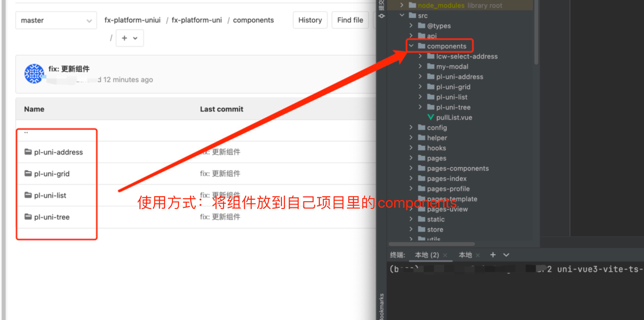Click the pl-uni-grid folder icon in repository
644x320 pixels.
(x=28, y=174)
